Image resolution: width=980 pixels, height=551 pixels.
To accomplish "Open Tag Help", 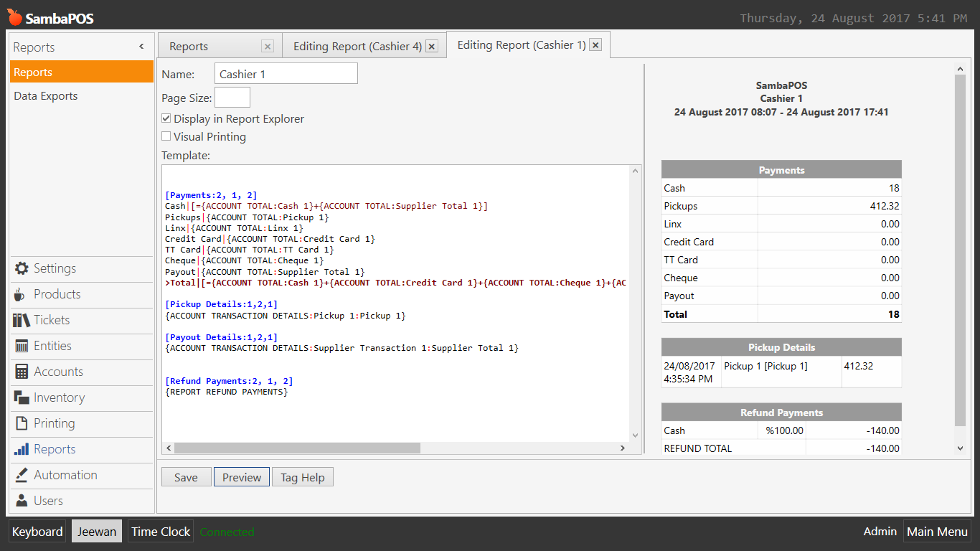I will [x=303, y=477].
